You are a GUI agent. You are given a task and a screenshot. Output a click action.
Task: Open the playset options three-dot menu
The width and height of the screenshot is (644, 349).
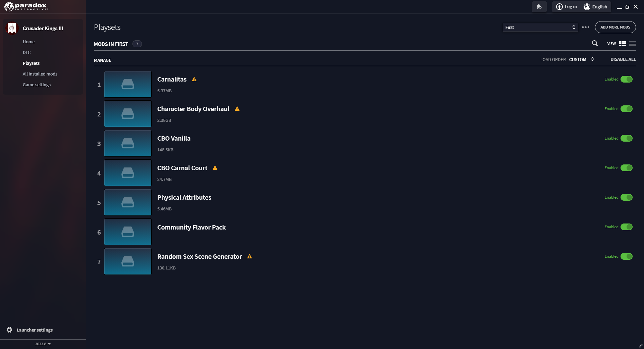coord(586,27)
